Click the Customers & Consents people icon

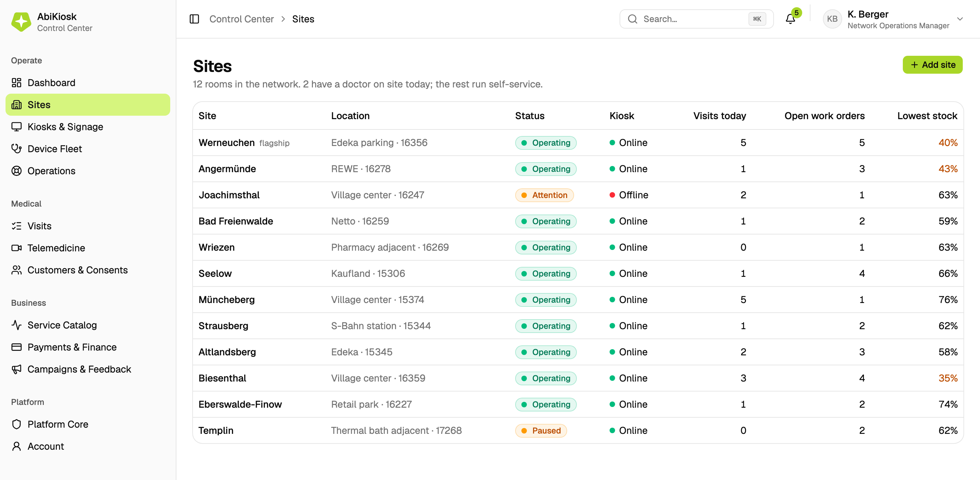click(16, 270)
